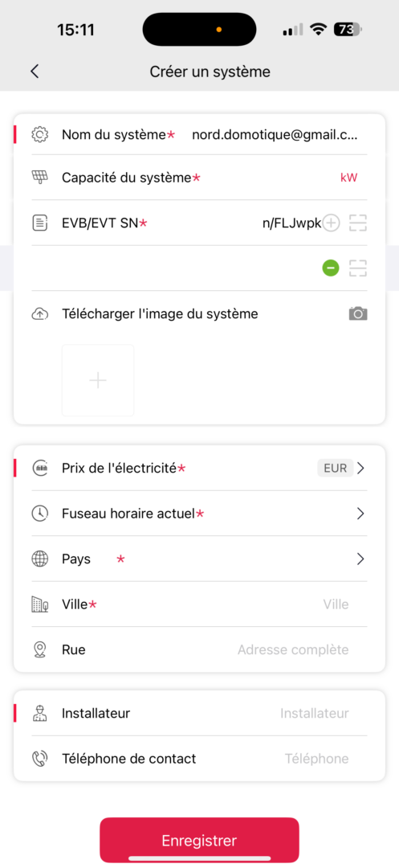Focus the Nom du système field

tap(275, 134)
